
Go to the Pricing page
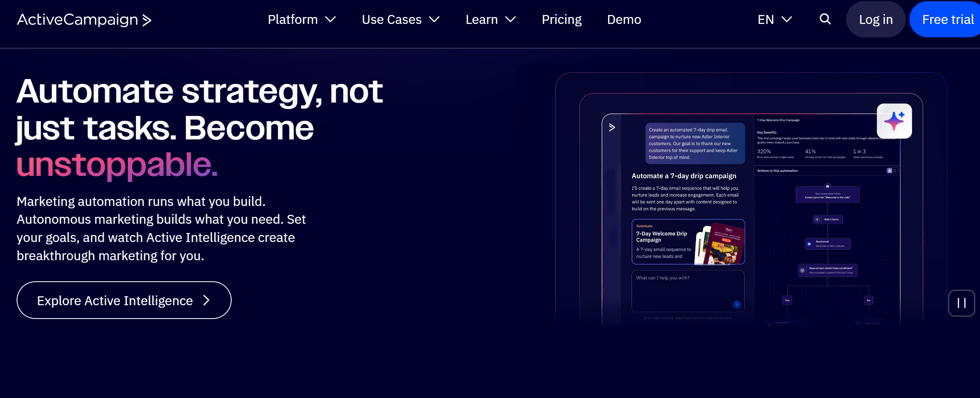[x=561, y=19]
